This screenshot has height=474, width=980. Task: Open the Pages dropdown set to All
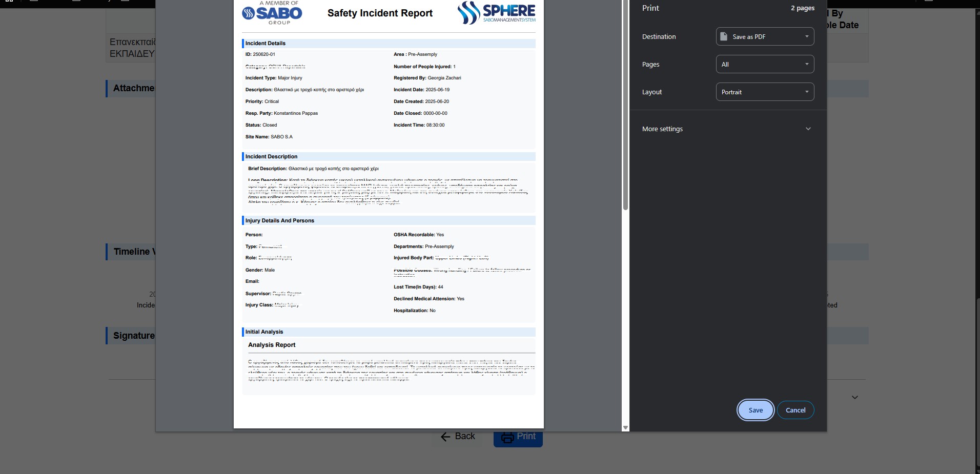(765, 64)
